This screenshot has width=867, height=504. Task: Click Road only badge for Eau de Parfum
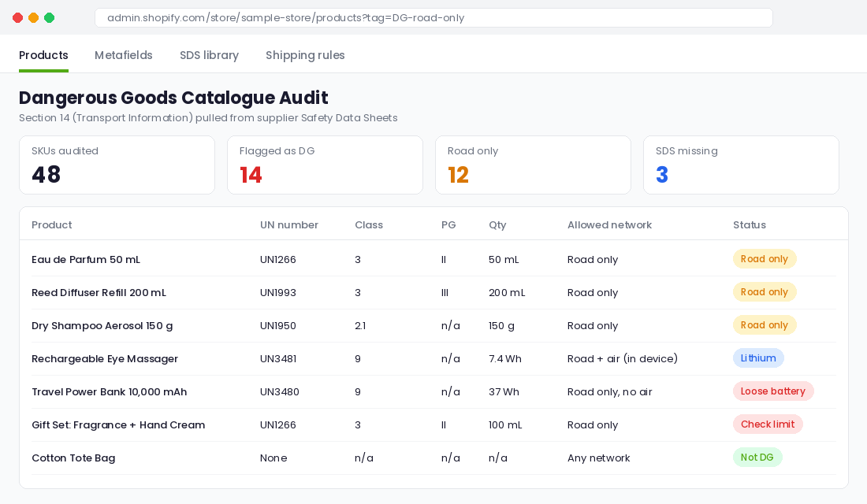pos(765,258)
